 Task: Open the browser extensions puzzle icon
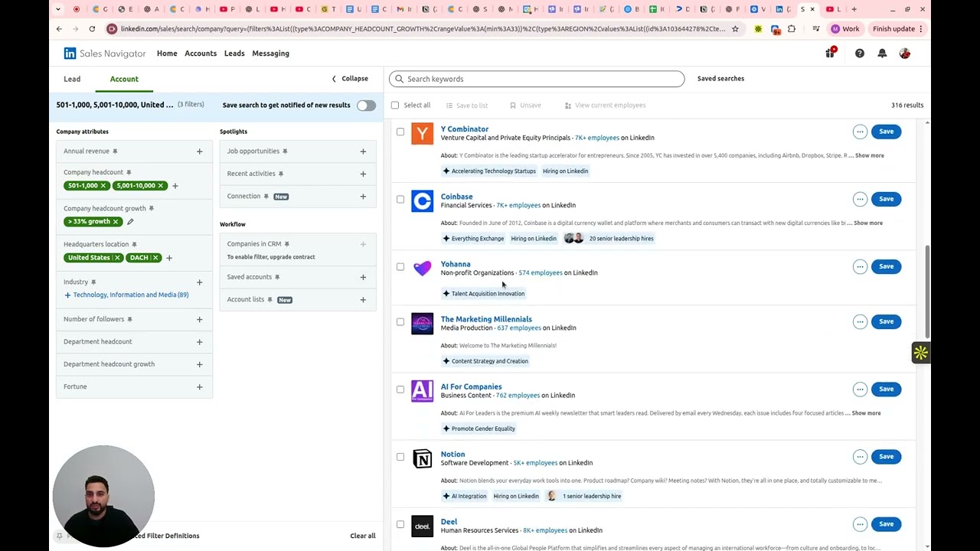point(792,29)
